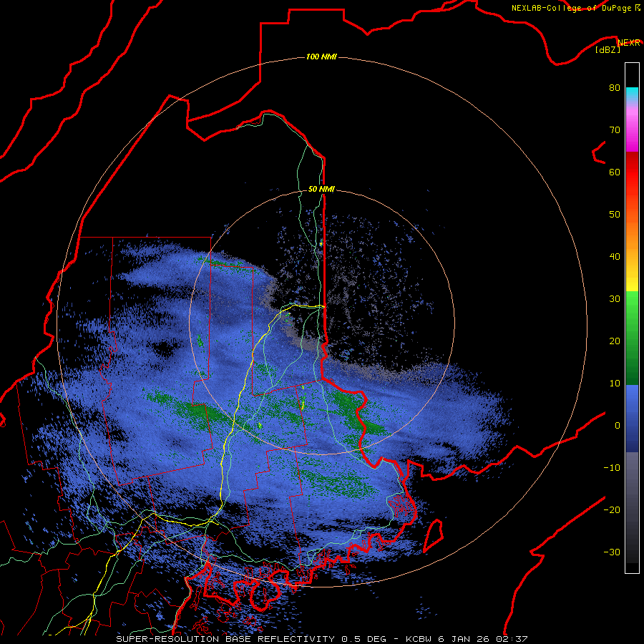Click the 50 NMI range ring label
Viewport: 644px width, 644px height.
321,189
